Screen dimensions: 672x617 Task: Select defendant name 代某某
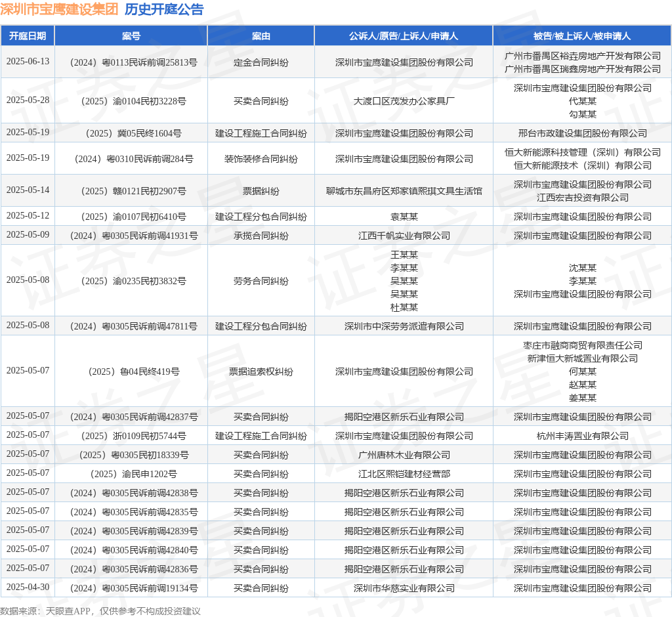pyautogui.click(x=583, y=101)
